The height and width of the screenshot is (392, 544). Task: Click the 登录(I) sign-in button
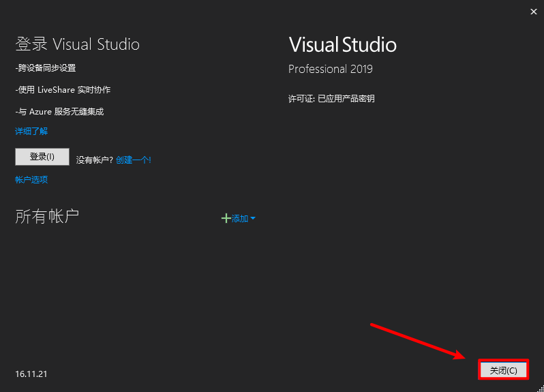coord(42,157)
